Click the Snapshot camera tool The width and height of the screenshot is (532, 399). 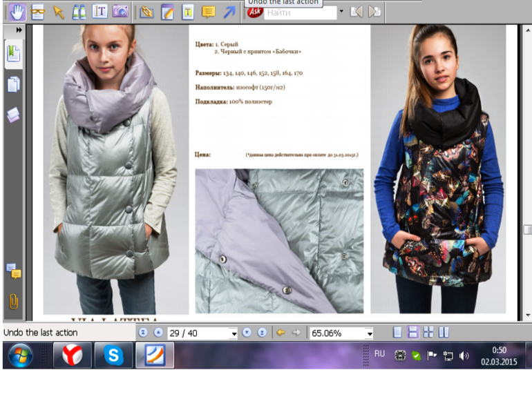tap(120, 12)
